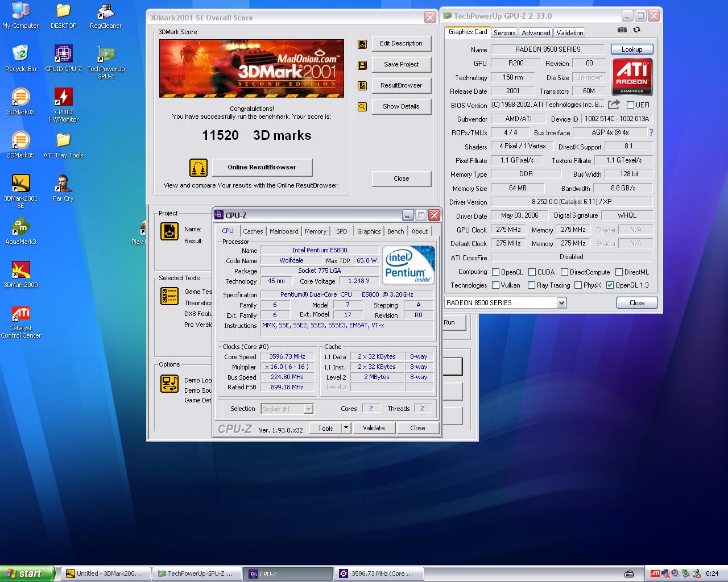728x582 pixels.
Task: Click the Bus Interface question mark icon
Action: click(x=651, y=132)
